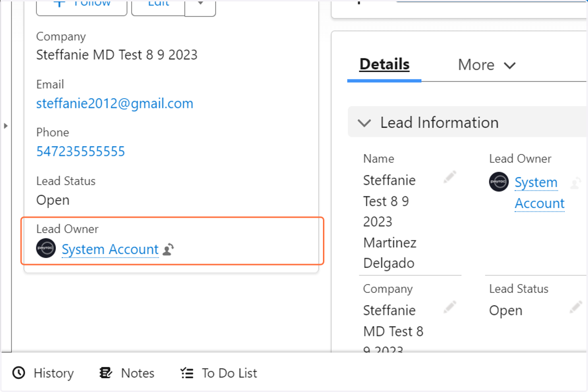Image resolution: width=588 pixels, height=392 pixels.
Task: Select company text Steffanie MD Test 8 9 2023 in left panel
Action: pyautogui.click(x=117, y=54)
